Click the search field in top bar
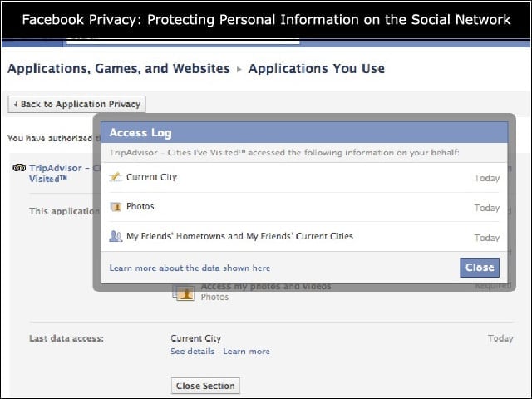 click(183, 42)
